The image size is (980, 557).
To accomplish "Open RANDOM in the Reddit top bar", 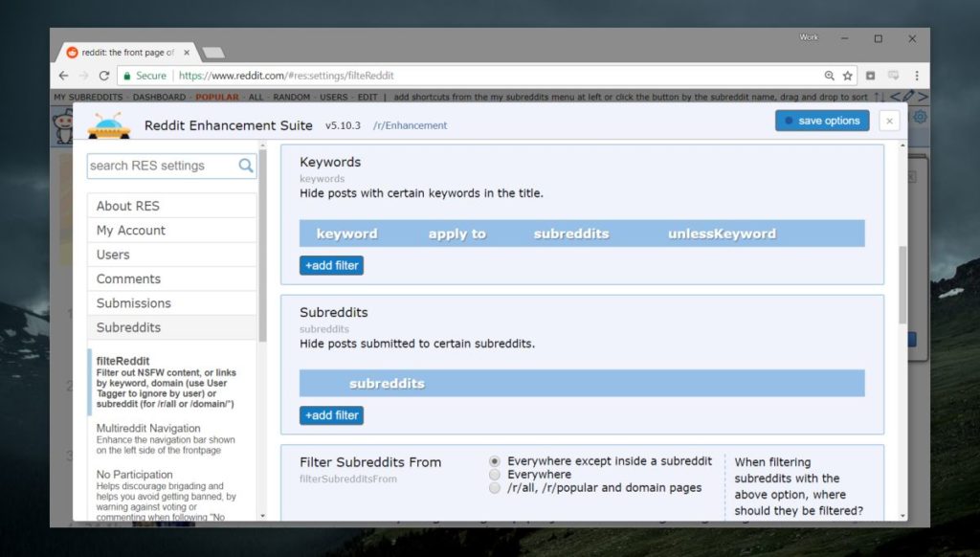I will [x=291, y=97].
